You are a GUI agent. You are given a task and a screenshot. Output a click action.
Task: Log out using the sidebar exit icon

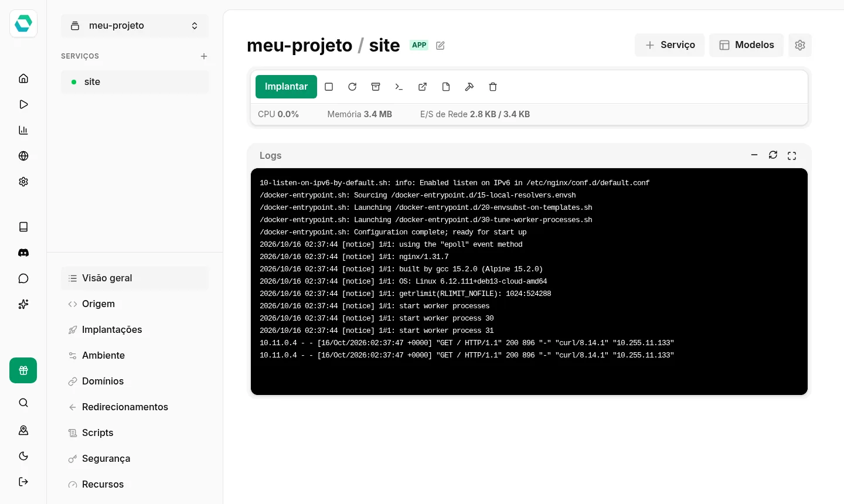click(x=23, y=482)
